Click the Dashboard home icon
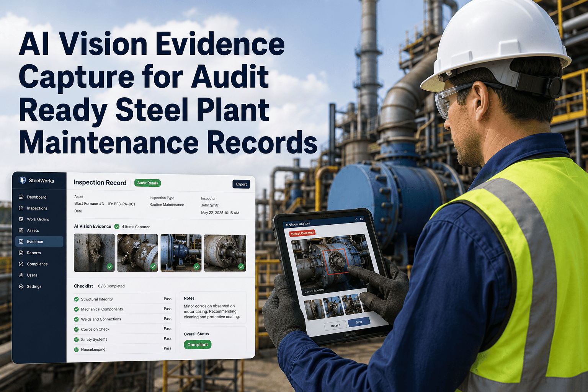 click(21, 197)
